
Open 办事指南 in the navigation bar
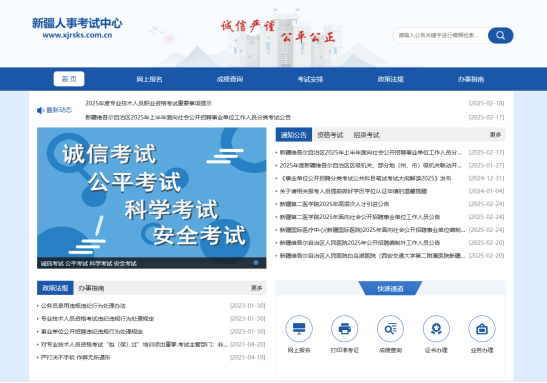click(x=471, y=79)
